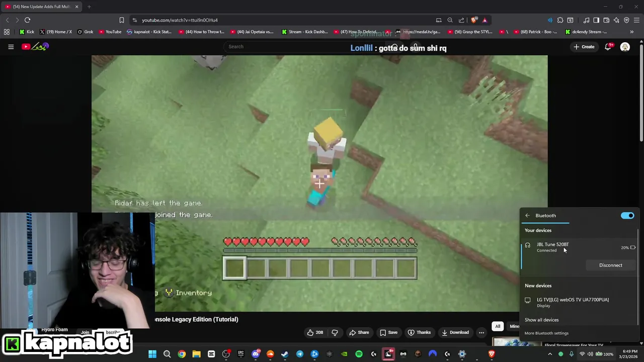Screen dimensions: 644x362
Task: Click the zoom magnifier icon in address bar
Action: pyautogui.click(x=450, y=20)
